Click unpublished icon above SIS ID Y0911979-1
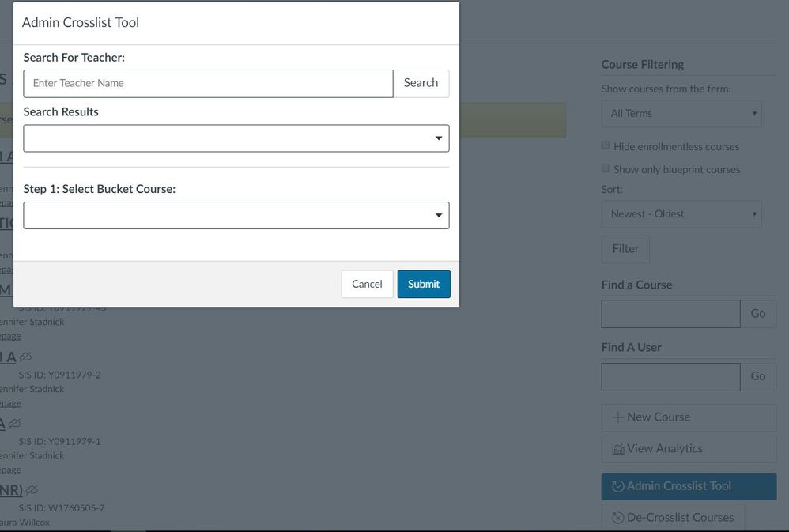This screenshot has height=532, width=789. tap(14, 424)
